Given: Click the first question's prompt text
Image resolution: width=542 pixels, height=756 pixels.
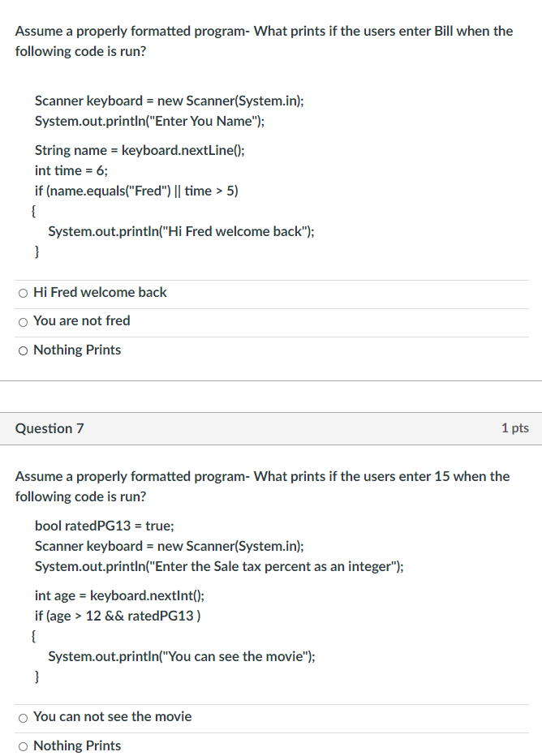Looking at the screenshot, I should point(264,41).
